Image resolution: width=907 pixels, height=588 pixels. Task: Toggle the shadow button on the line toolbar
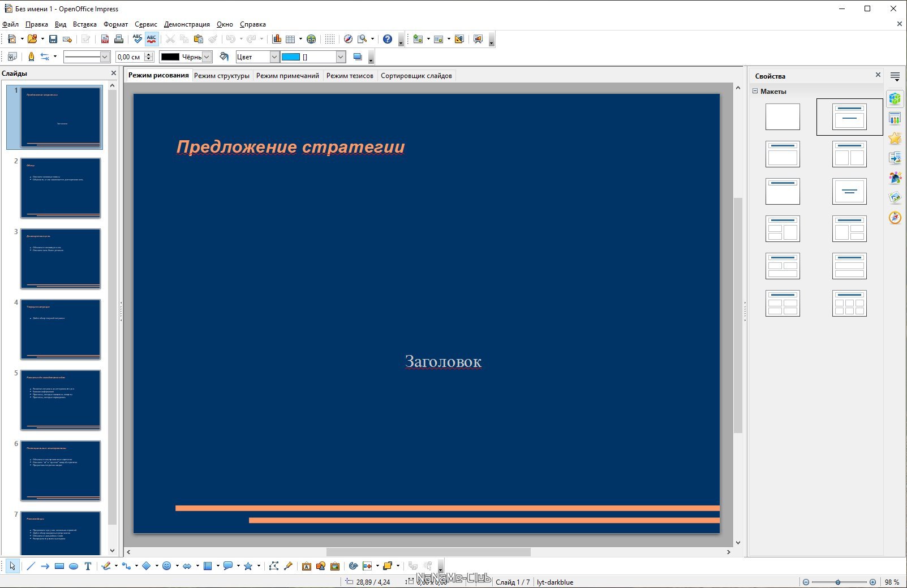(357, 57)
